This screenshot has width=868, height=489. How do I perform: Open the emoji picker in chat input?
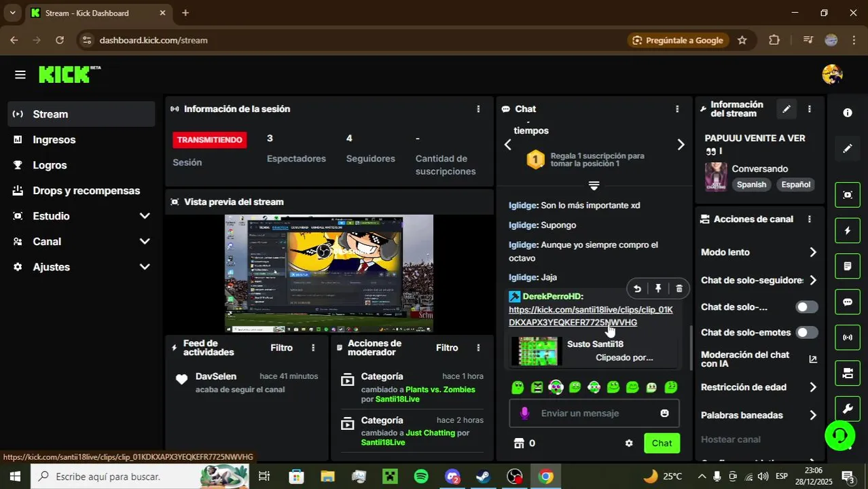(664, 413)
